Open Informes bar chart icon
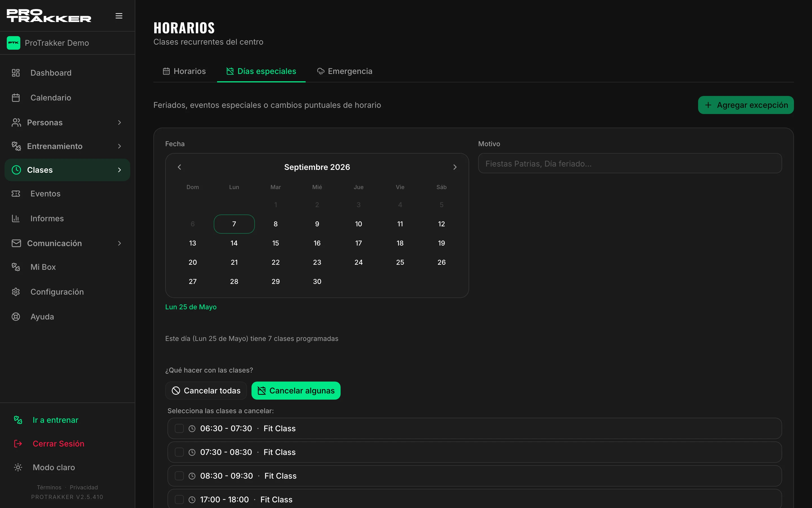The height and width of the screenshot is (508, 812). [x=16, y=219]
